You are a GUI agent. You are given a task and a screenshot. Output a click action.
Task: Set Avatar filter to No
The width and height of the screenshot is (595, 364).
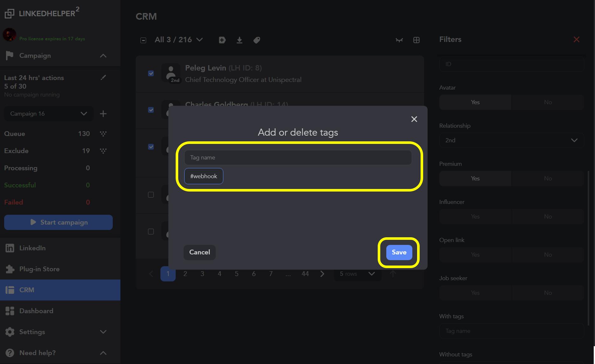click(547, 102)
